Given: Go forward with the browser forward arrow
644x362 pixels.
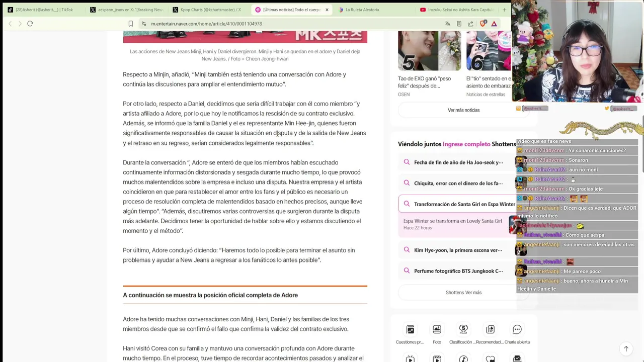Looking at the screenshot, I should 20,24.
